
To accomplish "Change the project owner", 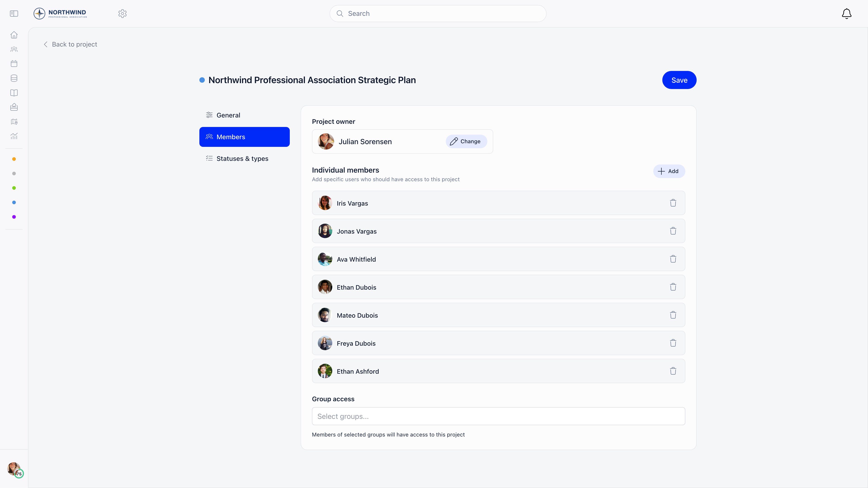I will point(466,141).
